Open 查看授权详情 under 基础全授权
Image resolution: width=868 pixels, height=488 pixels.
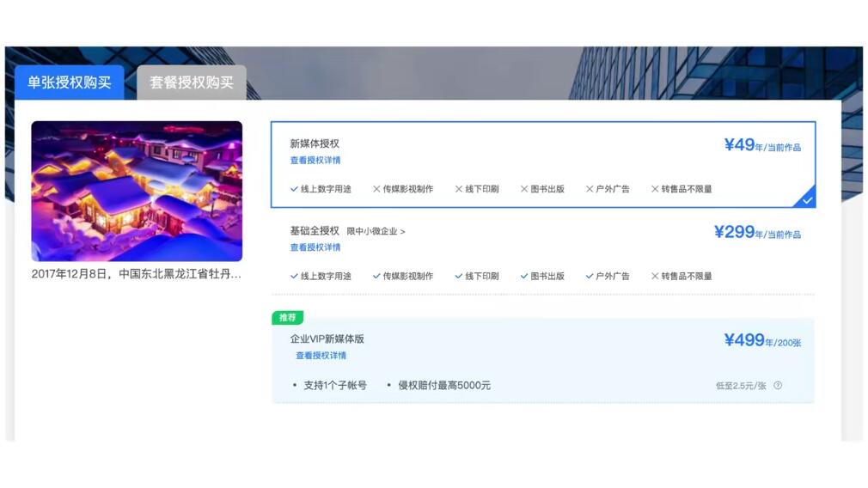[x=315, y=247]
